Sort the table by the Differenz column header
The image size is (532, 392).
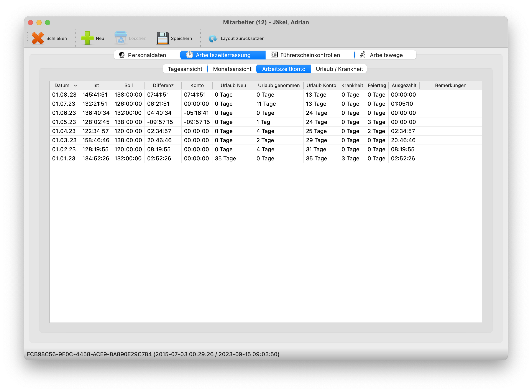pyautogui.click(x=163, y=86)
